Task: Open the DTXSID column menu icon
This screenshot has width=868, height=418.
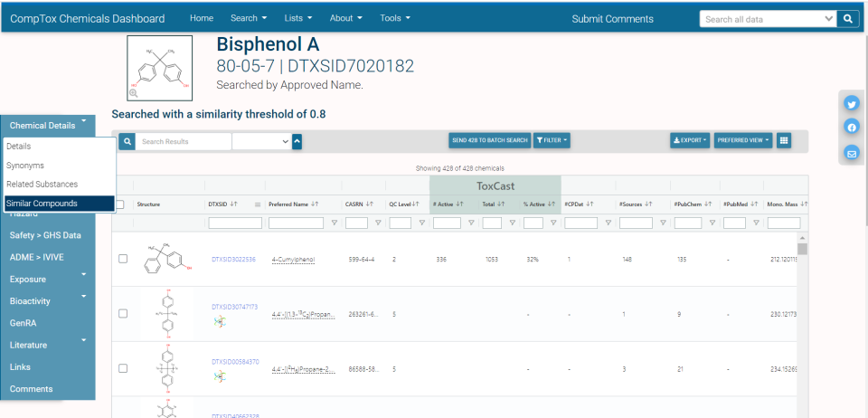Action: (x=258, y=204)
